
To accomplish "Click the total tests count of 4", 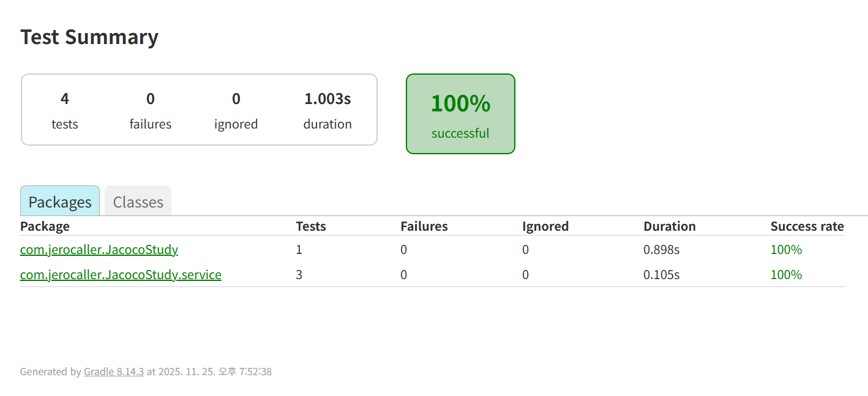I will point(65,99).
